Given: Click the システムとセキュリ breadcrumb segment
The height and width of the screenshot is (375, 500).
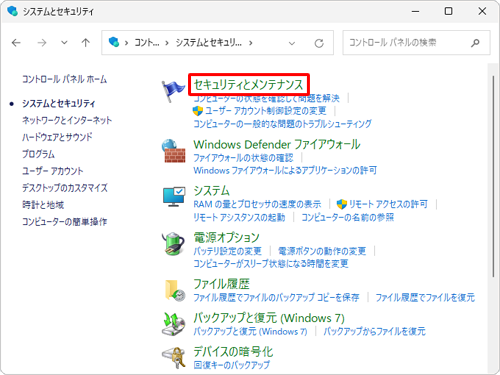Looking at the screenshot, I should 209,43.
